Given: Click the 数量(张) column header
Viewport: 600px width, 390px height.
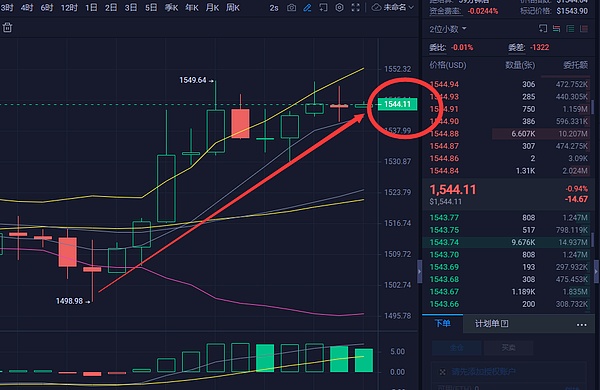Looking at the screenshot, I should click(x=520, y=65).
